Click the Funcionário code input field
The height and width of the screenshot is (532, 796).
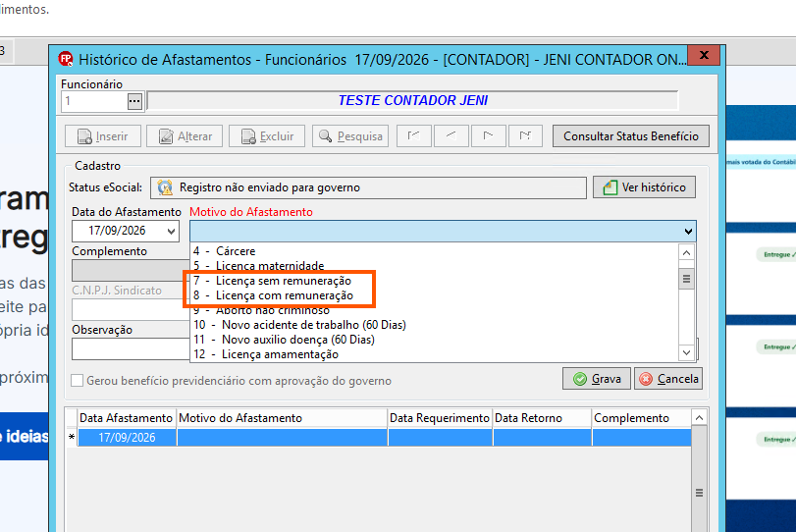coord(94,101)
